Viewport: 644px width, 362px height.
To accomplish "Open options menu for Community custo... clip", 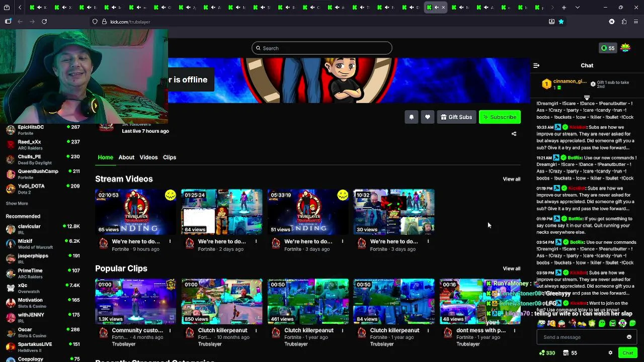I will [x=170, y=330].
